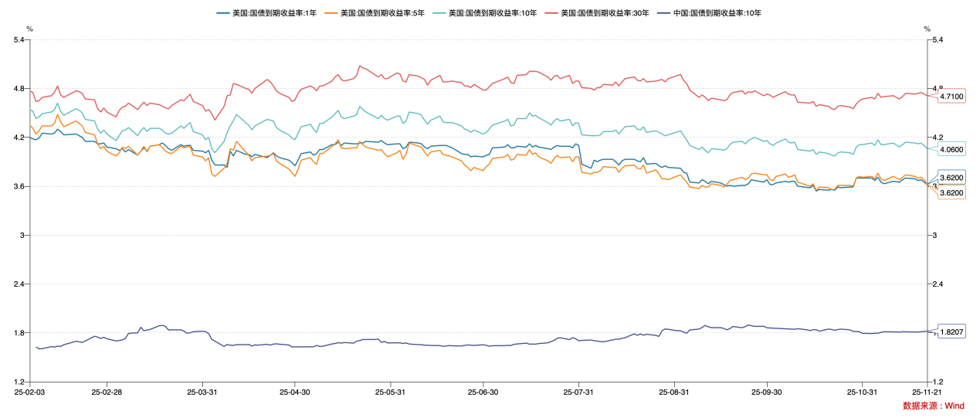Select the 25-03-31 x-axis date label
This screenshot has width=980, height=418.
click(202, 392)
